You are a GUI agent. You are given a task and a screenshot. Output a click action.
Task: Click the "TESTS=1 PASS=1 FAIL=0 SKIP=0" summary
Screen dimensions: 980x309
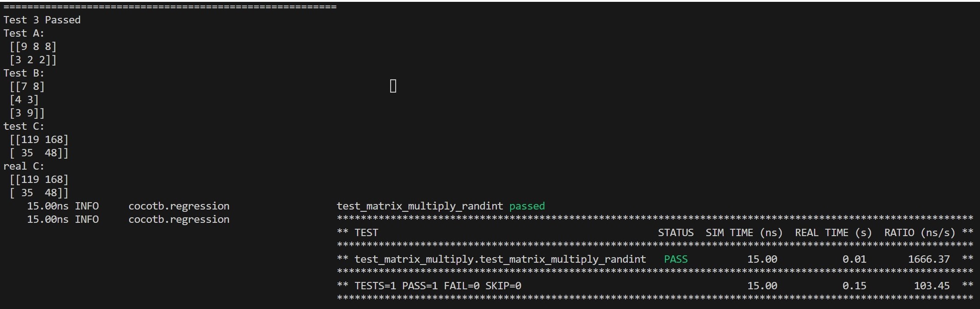pos(438,286)
